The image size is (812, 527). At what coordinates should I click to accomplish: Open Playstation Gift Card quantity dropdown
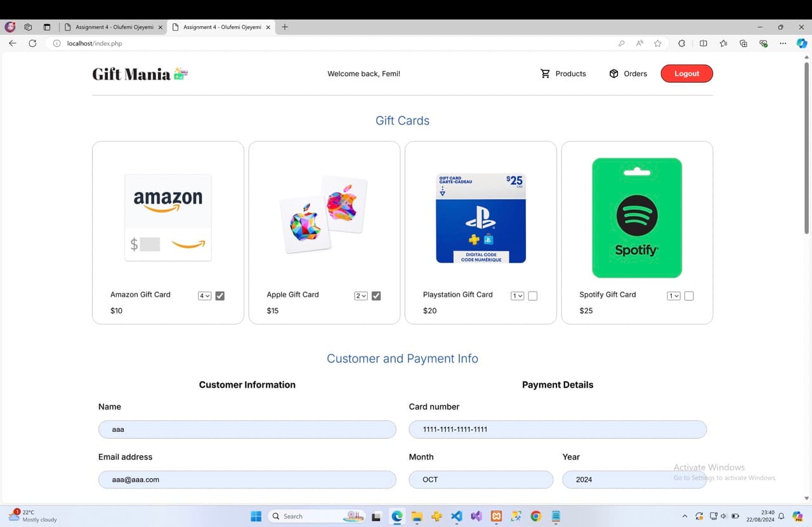[517, 296]
